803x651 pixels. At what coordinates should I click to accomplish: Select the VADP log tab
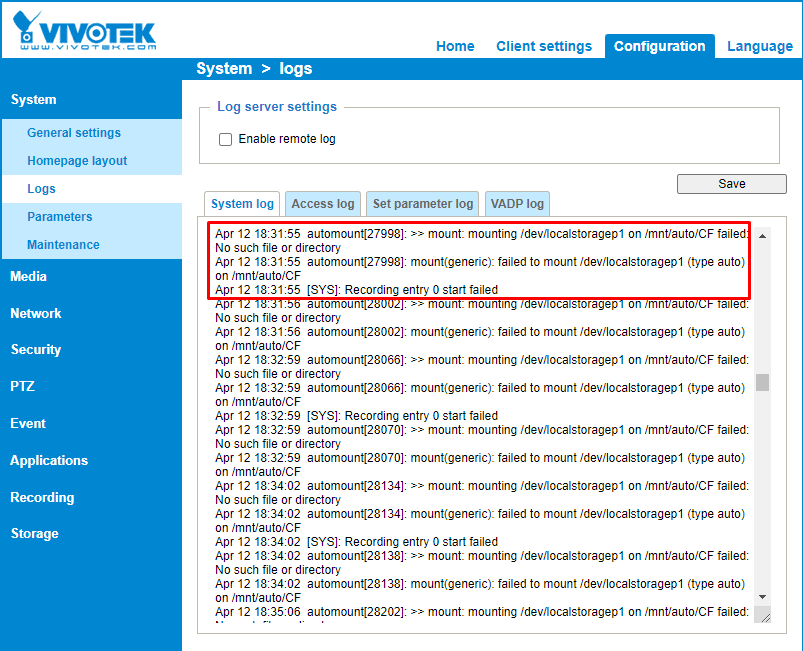click(517, 204)
